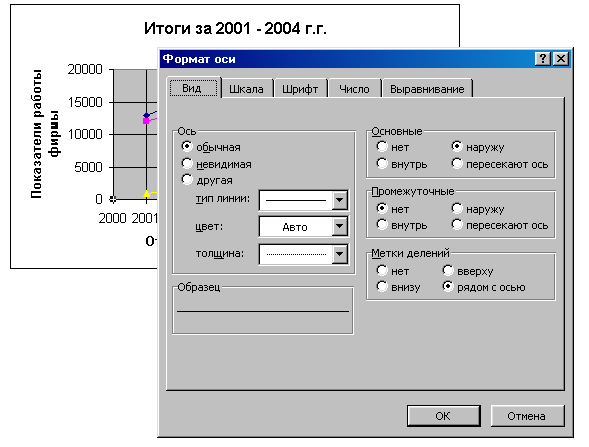Close the Формат оси dialog

pyautogui.click(x=561, y=59)
